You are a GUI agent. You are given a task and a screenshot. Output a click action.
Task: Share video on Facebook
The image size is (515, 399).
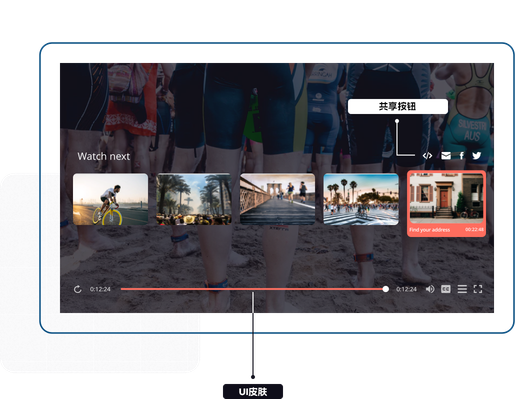pyautogui.click(x=462, y=156)
